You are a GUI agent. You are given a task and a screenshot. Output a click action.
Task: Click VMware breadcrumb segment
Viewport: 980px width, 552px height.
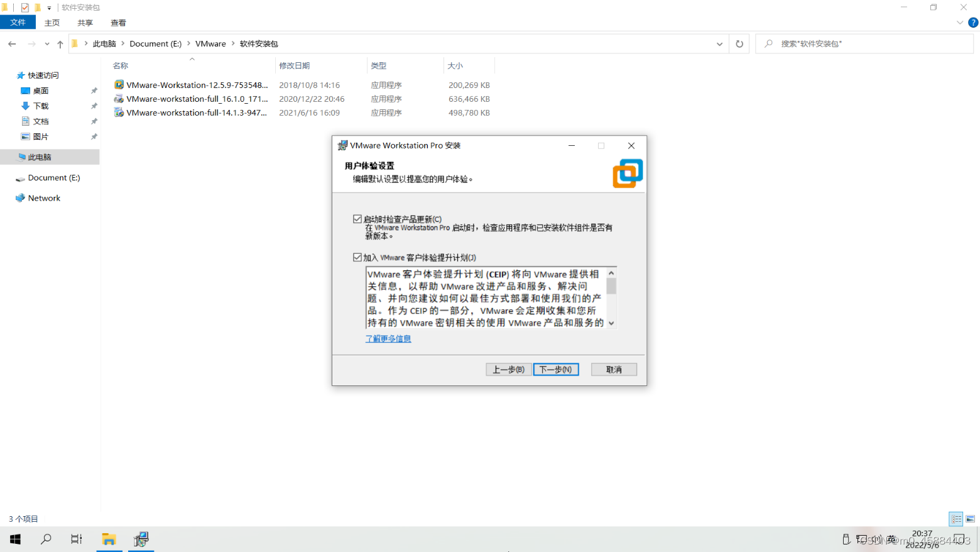point(210,44)
